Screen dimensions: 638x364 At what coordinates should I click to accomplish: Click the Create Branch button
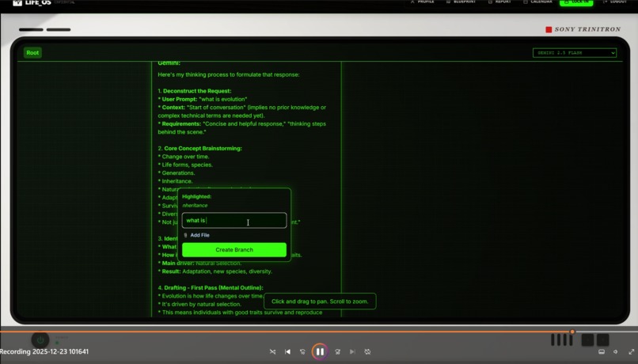pos(234,250)
